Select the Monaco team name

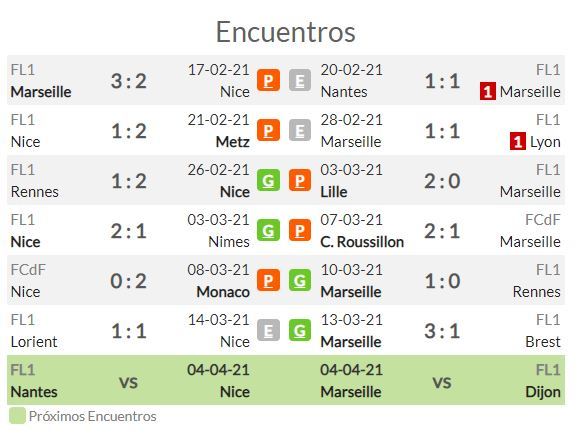pyautogui.click(x=223, y=292)
